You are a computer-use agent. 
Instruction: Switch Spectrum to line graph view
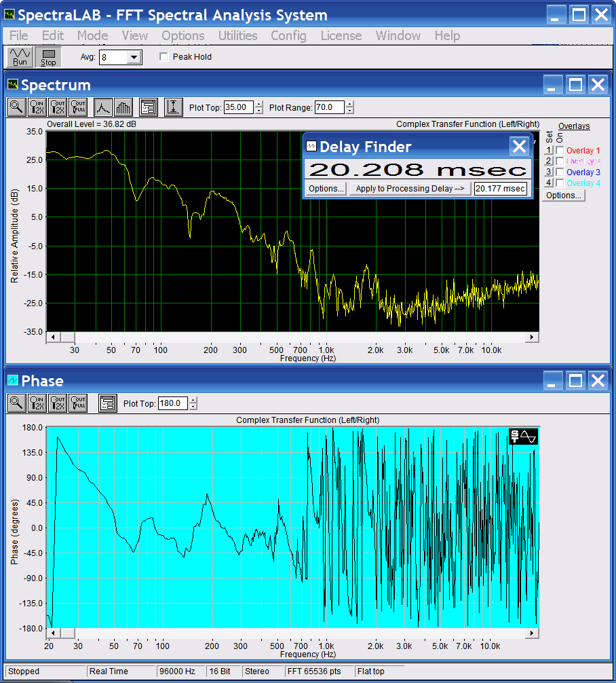[x=103, y=107]
